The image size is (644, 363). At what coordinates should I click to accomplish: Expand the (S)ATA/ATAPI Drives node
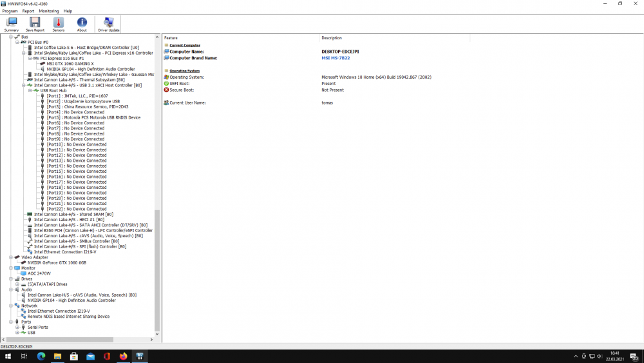coord(17,284)
